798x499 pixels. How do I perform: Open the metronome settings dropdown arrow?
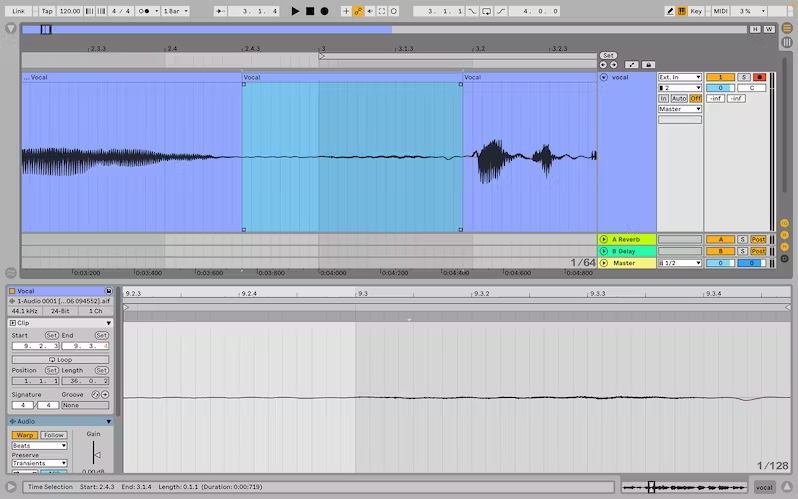(x=157, y=11)
